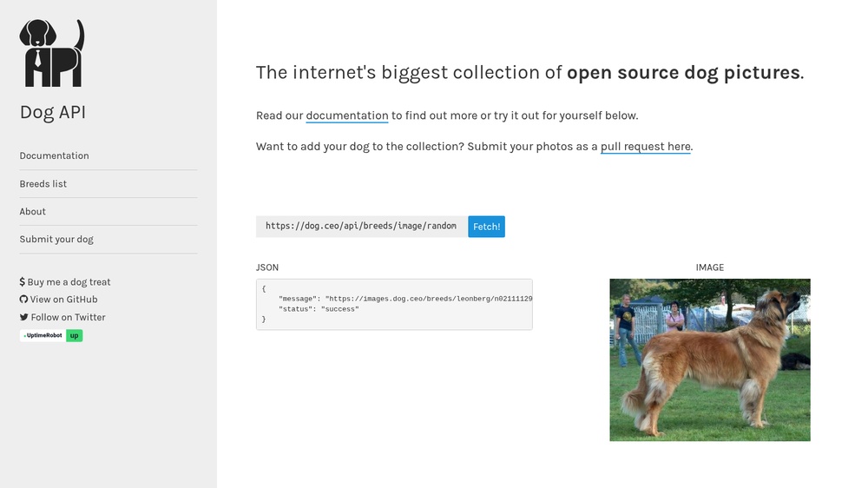Screen dimensions: 868x488
Task: Click the open source dog pictures headline
Action: [x=683, y=73]
